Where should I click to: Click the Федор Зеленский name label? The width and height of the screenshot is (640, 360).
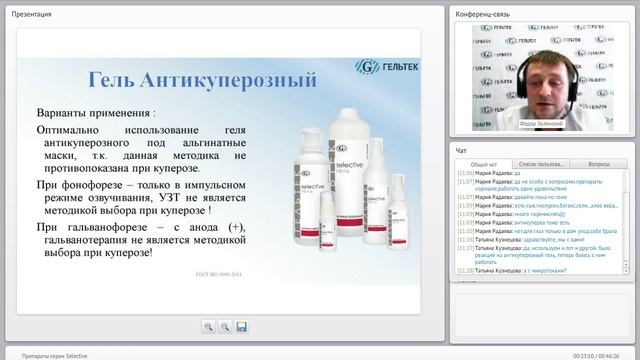(x=541, y=124)
